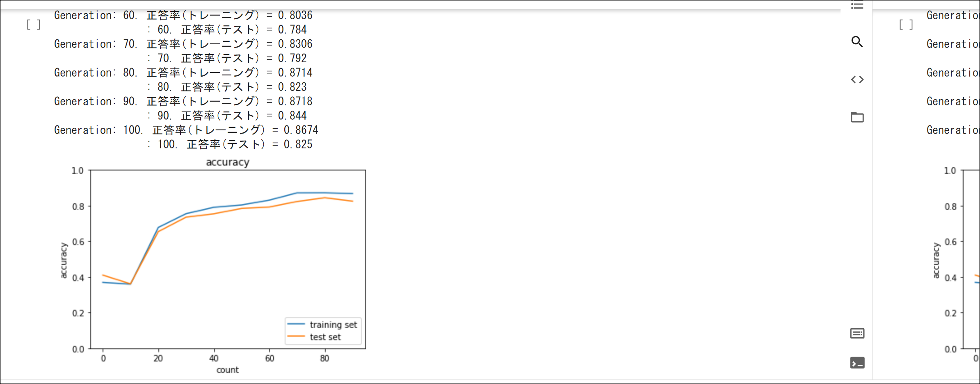Click the test set legend entry
This screenshot has width=980, height=384.
(x=314, y=337)
